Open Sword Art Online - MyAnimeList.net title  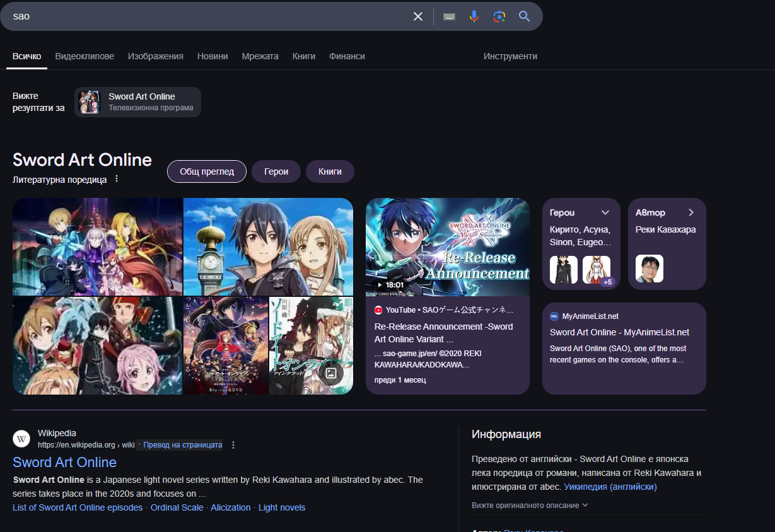[x=619, y=332]
